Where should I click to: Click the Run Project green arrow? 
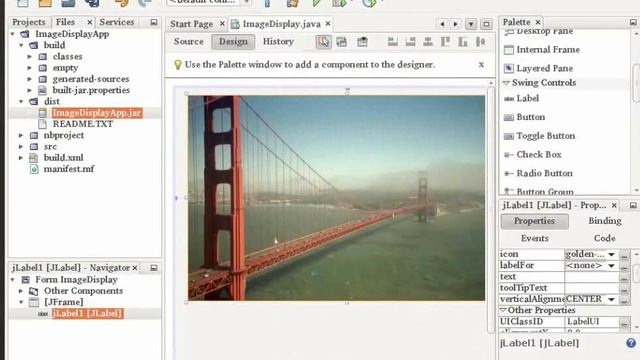click(x=316, y=3)
